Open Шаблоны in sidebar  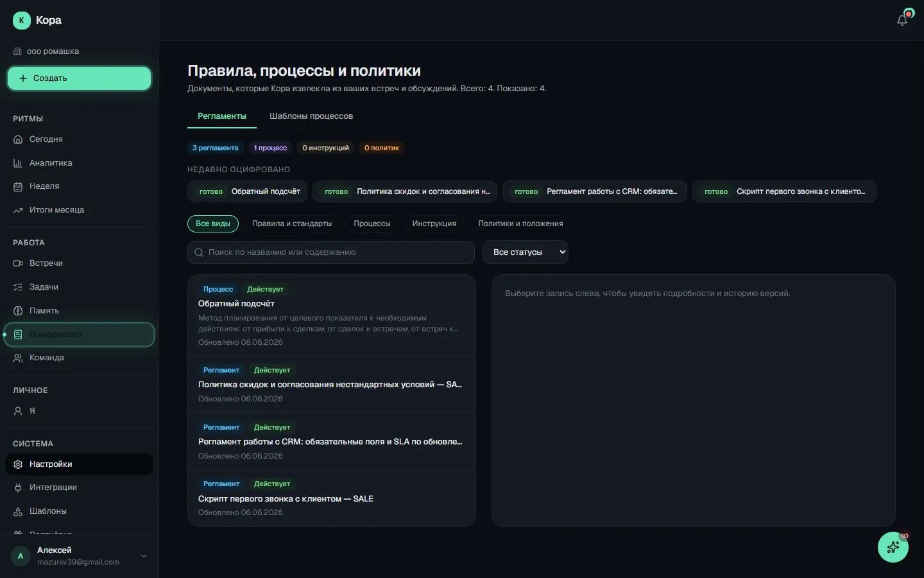pyautogui.click(x=80, y=511)
